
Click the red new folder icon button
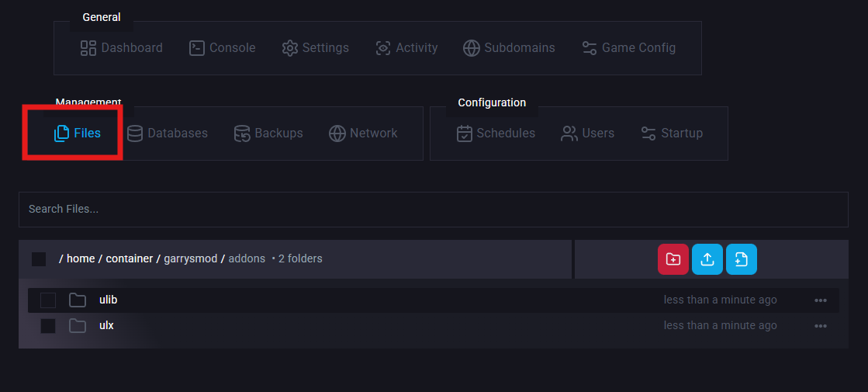click(x=673, y=259)
